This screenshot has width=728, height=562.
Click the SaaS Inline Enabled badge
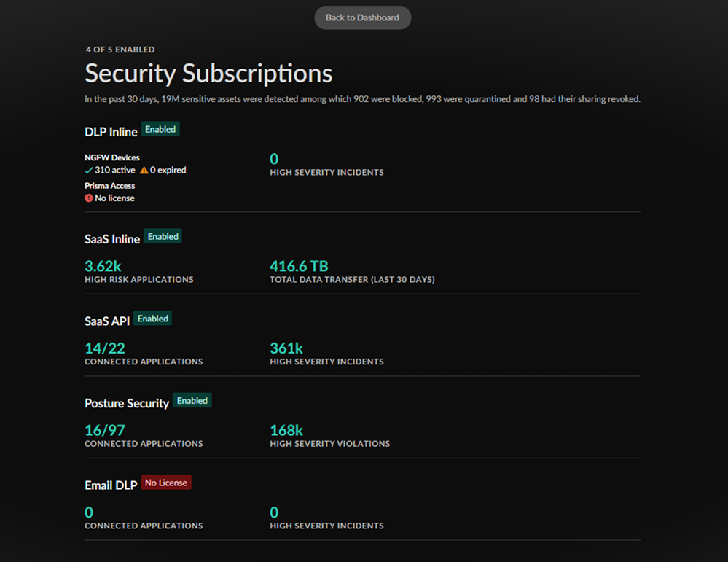[163, 236]
